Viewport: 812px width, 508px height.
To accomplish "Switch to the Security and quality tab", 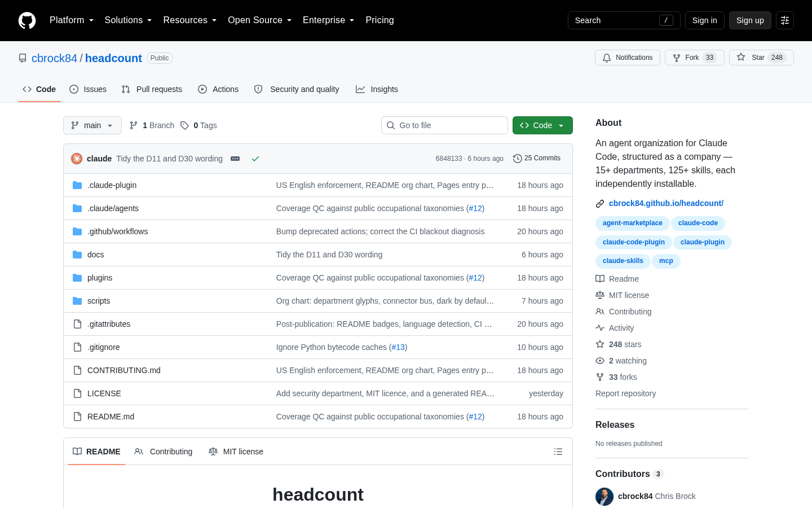I will pyautogui.click(x=297, y=89).
